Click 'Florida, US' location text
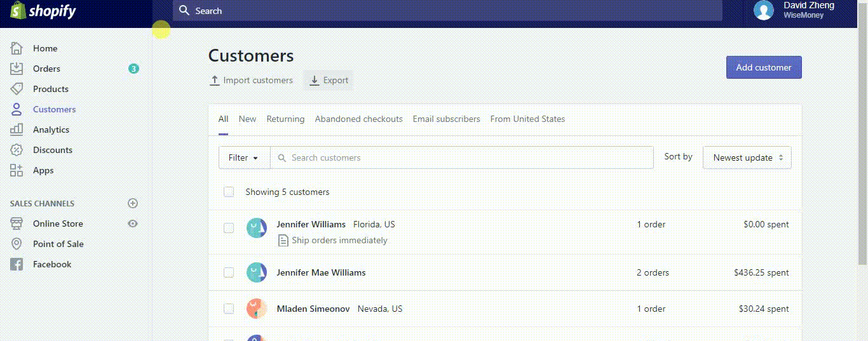The height and width of the screenshot is (341, 868). coord(374,224)
